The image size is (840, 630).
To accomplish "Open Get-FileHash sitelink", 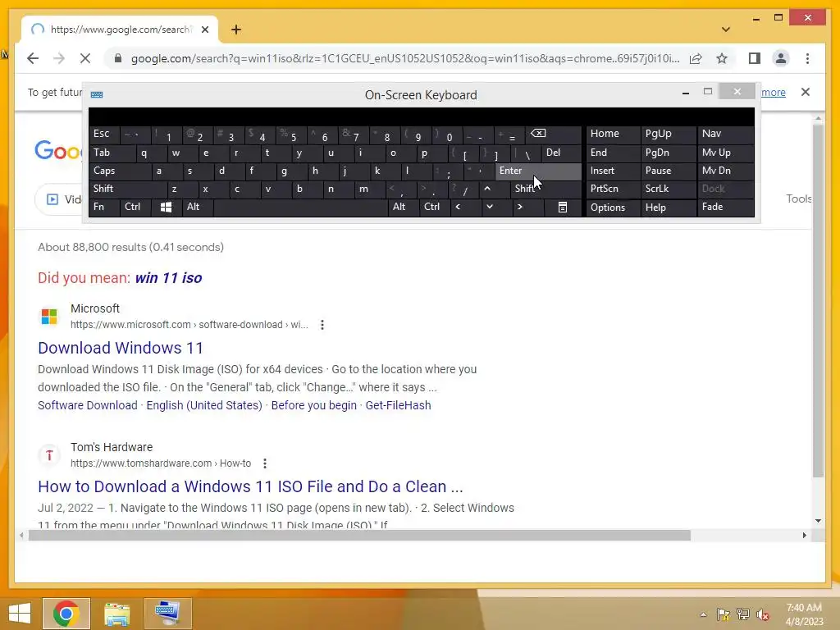I will pos(398,405).
